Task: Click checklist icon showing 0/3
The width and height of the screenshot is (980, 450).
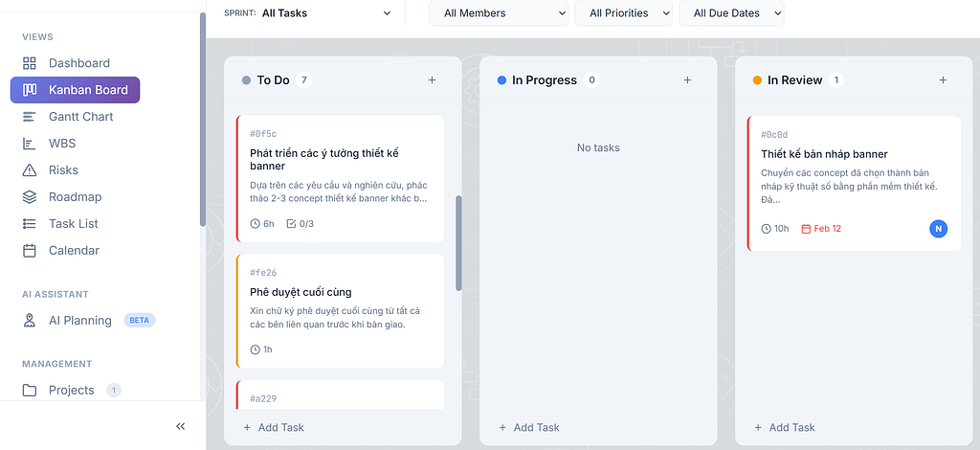Action: click(291, 224)
